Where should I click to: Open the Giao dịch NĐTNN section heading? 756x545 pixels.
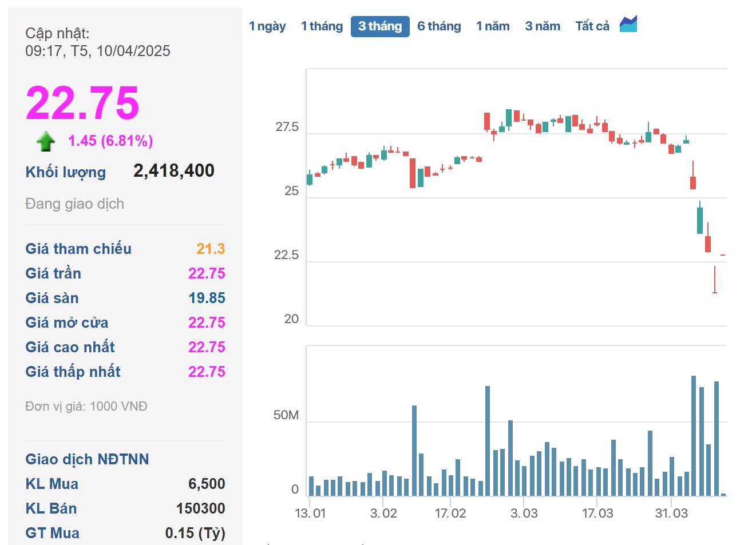coord(87,459)
